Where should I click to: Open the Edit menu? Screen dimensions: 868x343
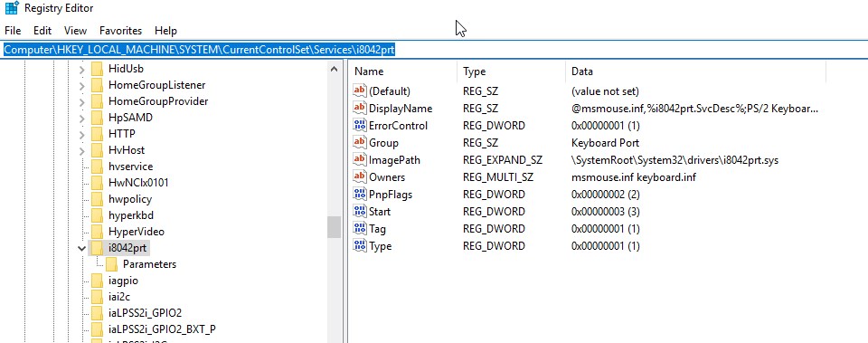click(x=42, y=31)
